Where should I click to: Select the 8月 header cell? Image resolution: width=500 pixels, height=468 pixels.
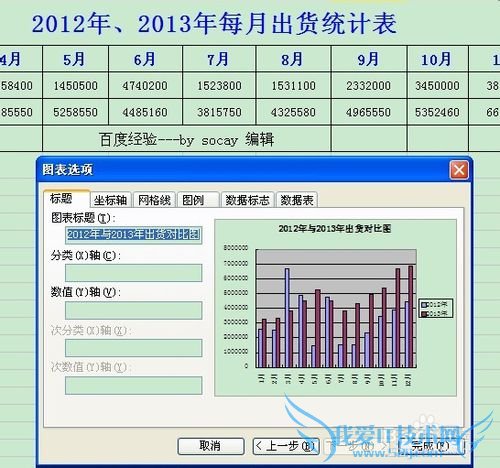click(x=293, y=59)
